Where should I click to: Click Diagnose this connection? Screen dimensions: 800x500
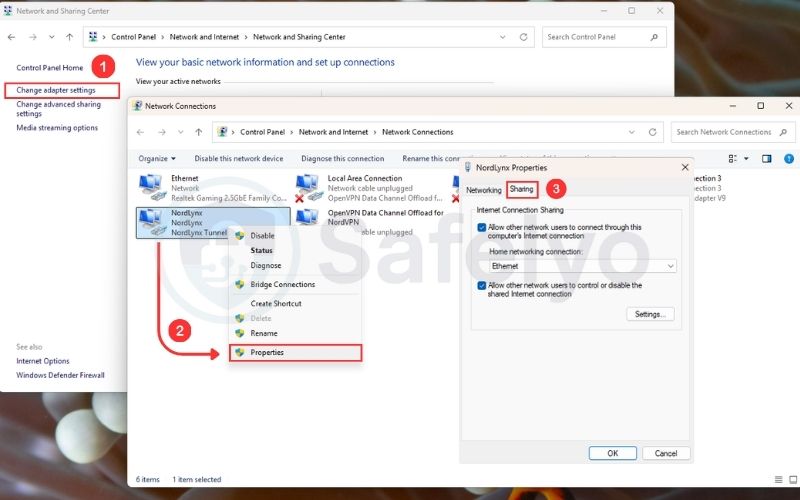click(x=342, y=159)
